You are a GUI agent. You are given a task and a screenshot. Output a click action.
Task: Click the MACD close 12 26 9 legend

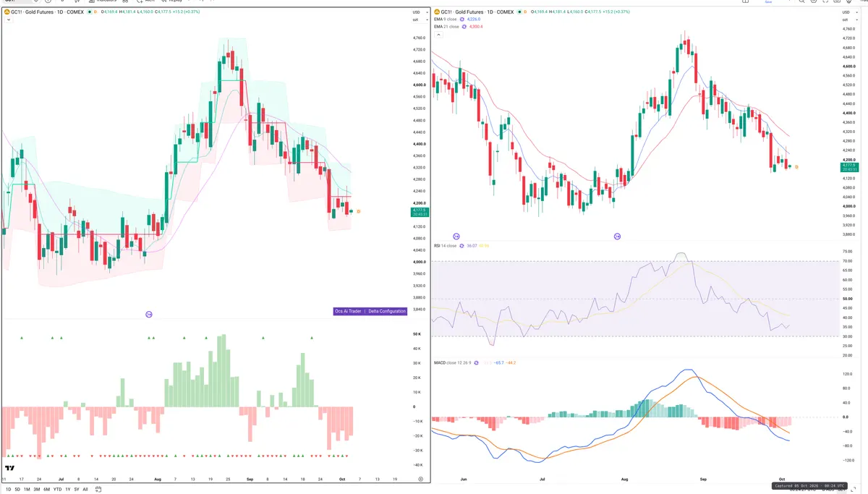coord(454,362)
